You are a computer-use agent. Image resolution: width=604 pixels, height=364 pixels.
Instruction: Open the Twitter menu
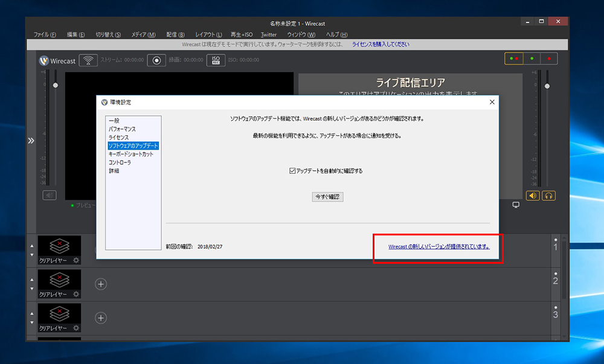click(269, 34)
